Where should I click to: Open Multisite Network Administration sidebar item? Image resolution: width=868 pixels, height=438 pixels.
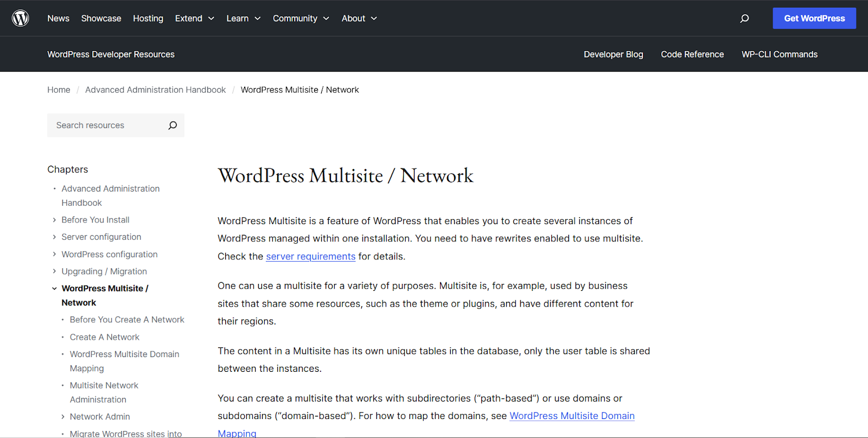coord(104,392)
